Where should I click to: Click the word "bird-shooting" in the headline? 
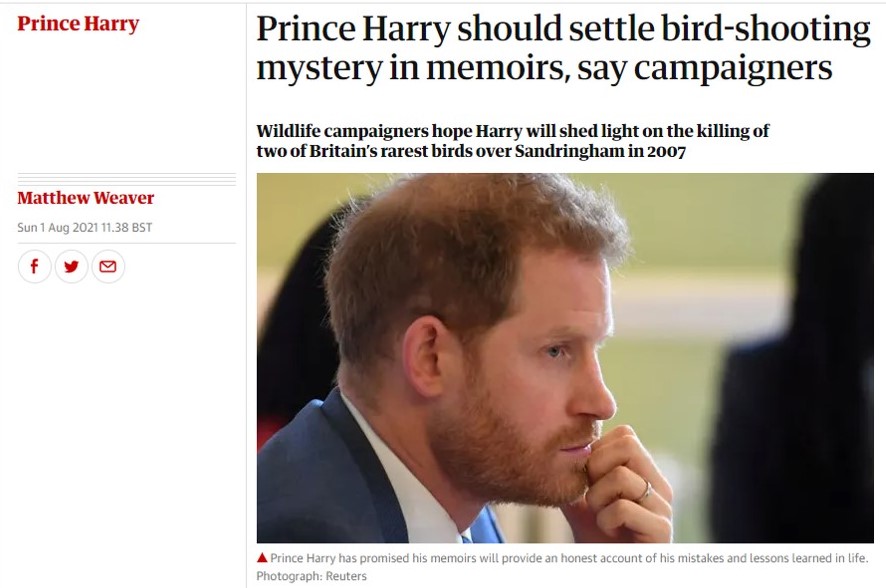[x=766, y=29]
